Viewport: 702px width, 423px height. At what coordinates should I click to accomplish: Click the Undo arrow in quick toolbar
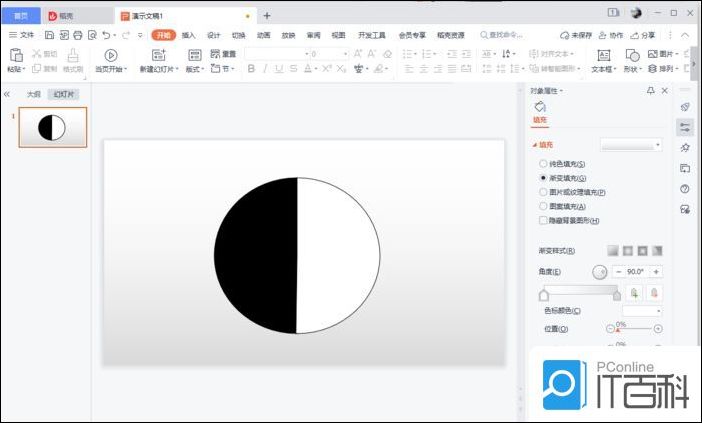pos(105,35)
